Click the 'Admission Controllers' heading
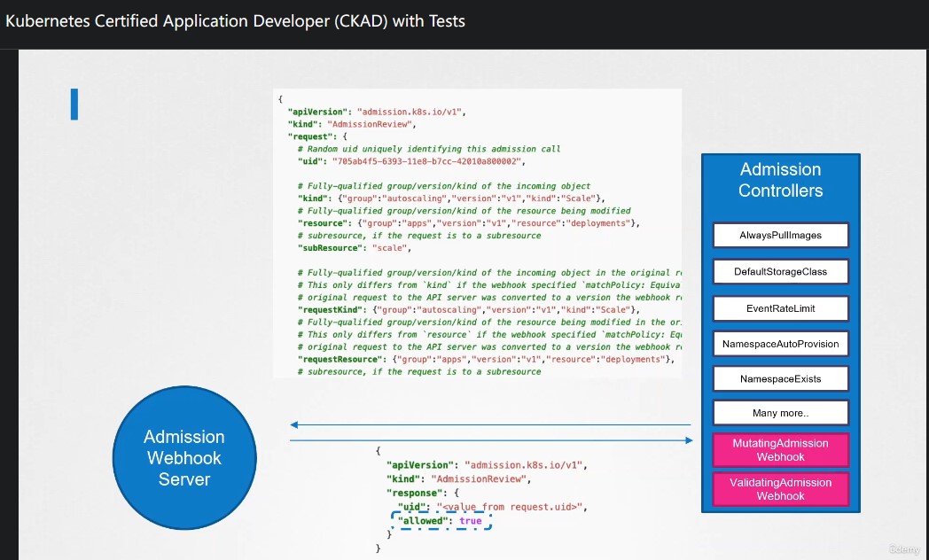This screenshot has width=929, height=560. tap(780, 180)
